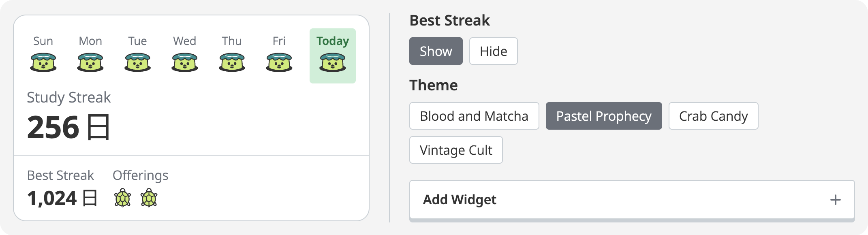The image size is (868, 235).
Task: Click the Today day label
Action: [x=333, y=41]
